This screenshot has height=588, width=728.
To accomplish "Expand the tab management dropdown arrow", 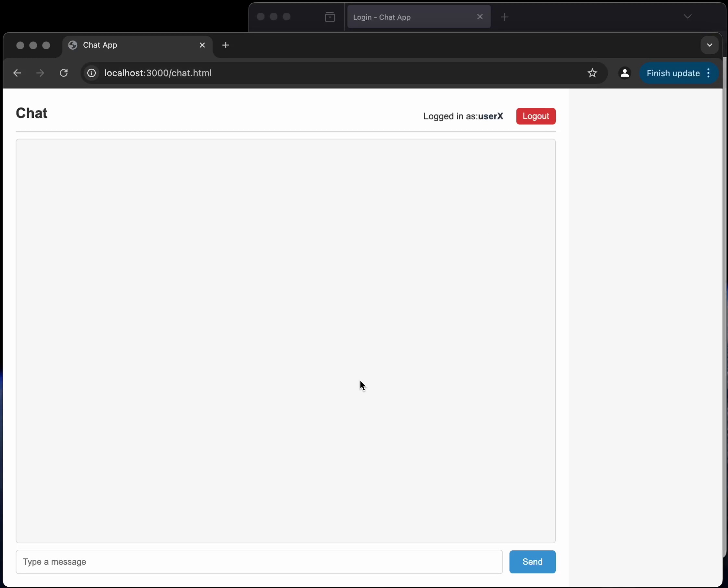I will point(710,44).
